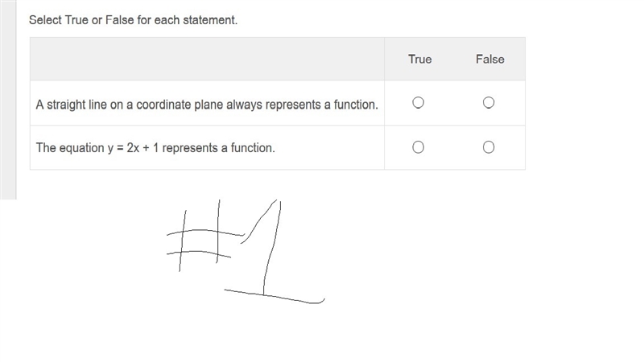Click the 'Select True or False' instruction text

click(x=133, y=20)
